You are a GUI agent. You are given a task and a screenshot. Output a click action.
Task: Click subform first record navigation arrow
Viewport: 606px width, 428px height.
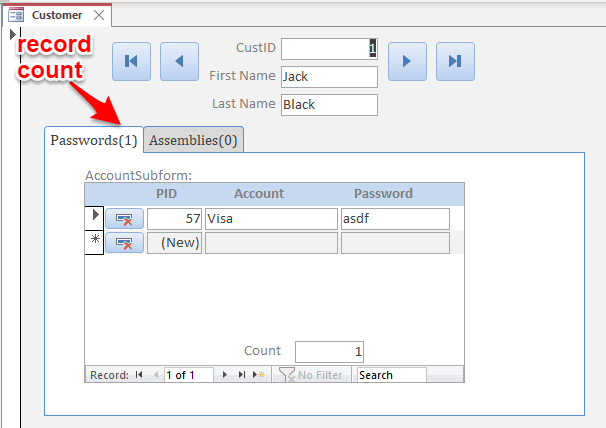click(139, 375)
